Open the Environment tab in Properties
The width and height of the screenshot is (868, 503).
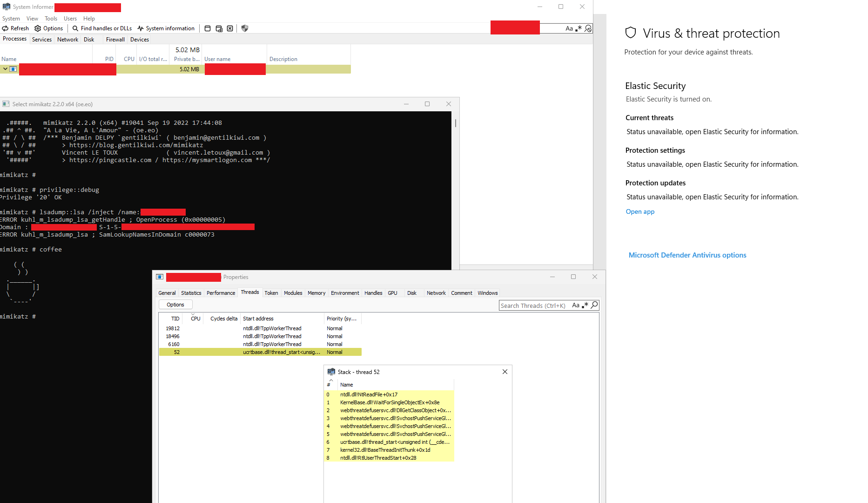pyautogui.click(x=345, y=293)
